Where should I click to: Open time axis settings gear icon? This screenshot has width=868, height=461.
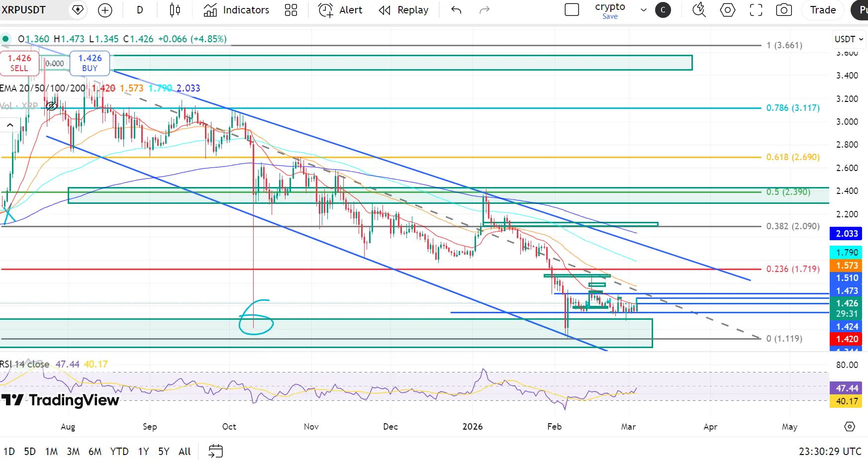(850, 427)
